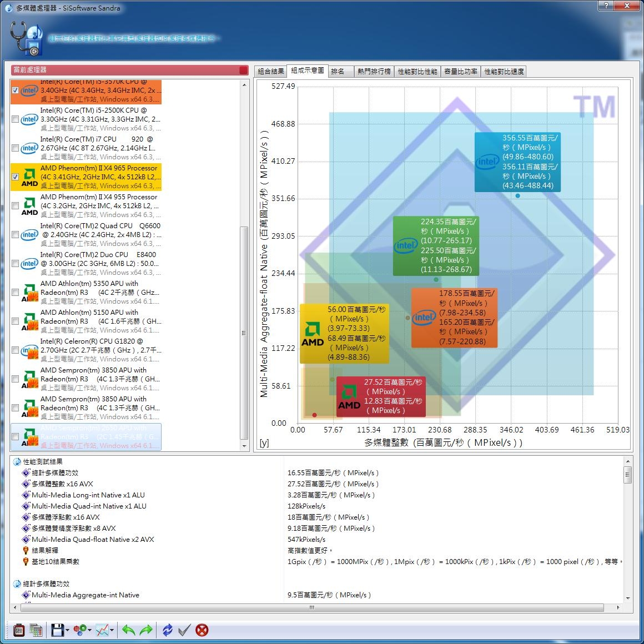Image resolution: width=644 pixels, height=644 pixels.
Task: Click the line chart icon in toolbar
Action: point(102,630)
